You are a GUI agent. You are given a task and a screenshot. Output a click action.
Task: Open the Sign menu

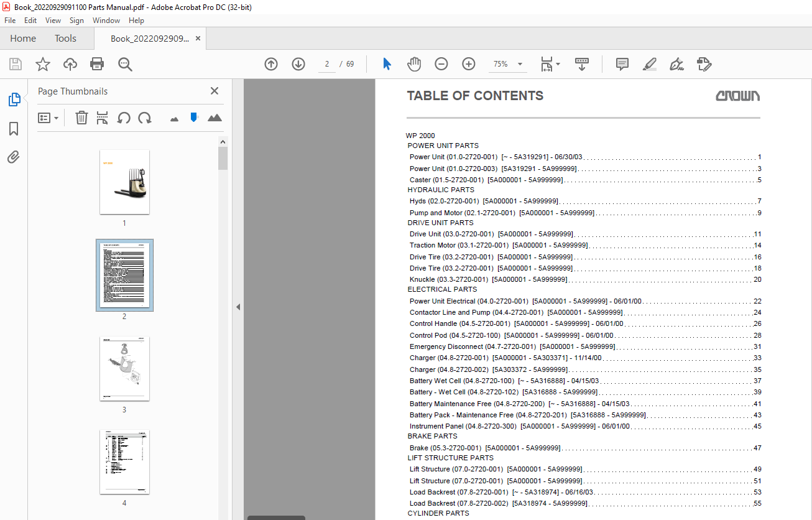(76, 21)
